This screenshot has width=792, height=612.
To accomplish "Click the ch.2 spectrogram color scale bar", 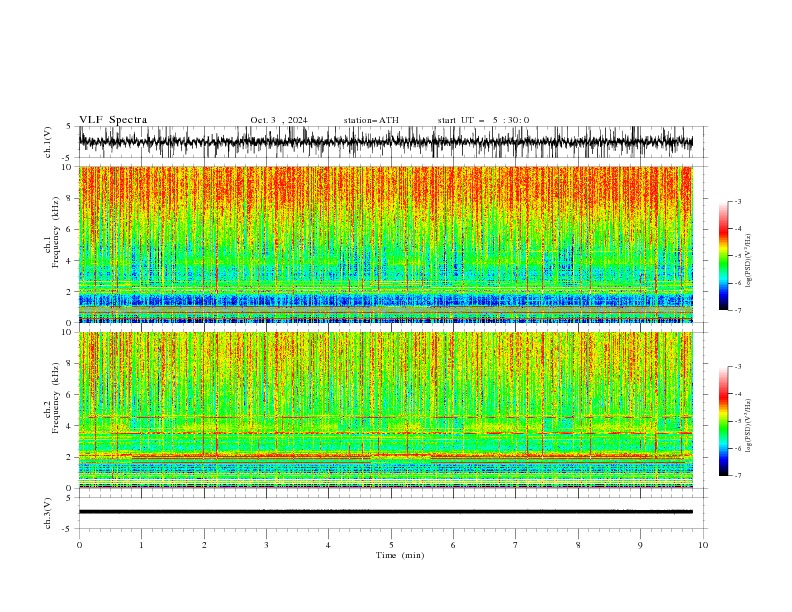I will click(x=723, y=421).
